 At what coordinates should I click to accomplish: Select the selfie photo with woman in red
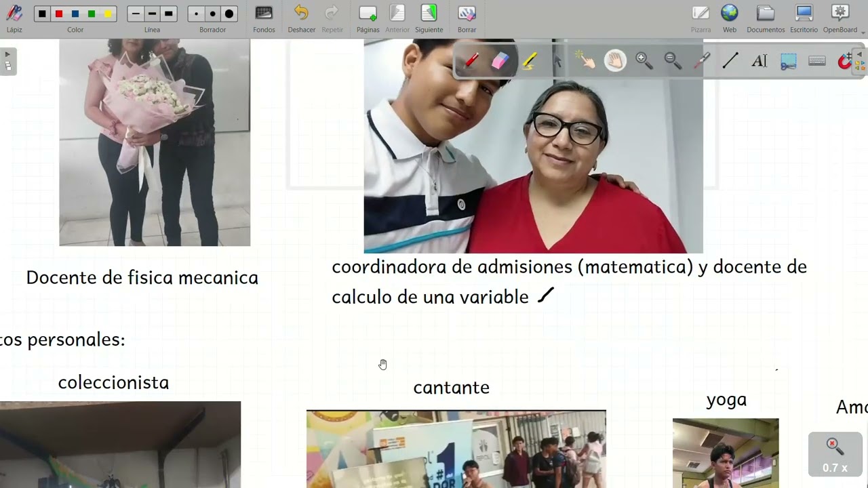533,146
